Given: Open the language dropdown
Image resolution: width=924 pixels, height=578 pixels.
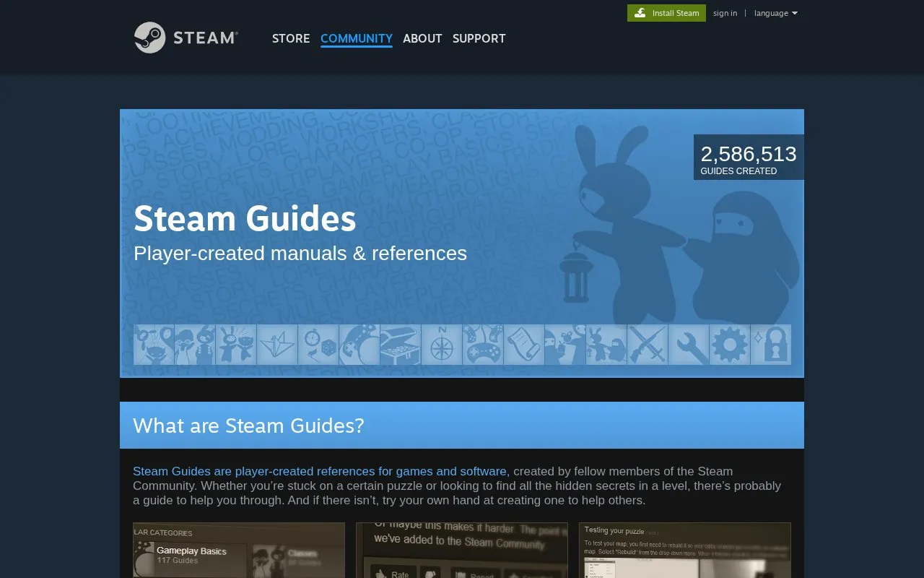Looking at the screenshot, I should tap(776, 13).
